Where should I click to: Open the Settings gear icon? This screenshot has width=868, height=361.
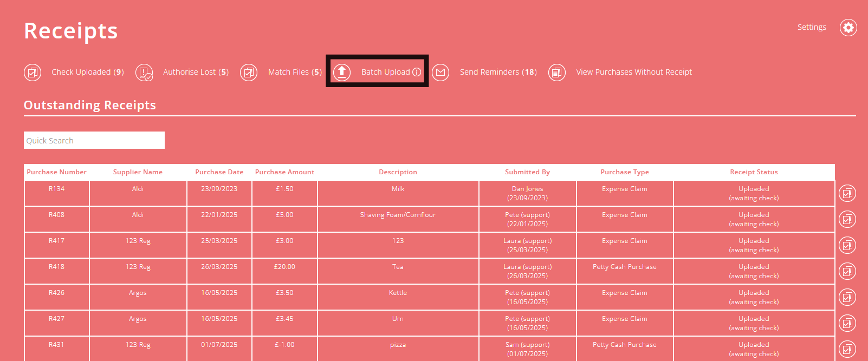[x=848, y=27]
